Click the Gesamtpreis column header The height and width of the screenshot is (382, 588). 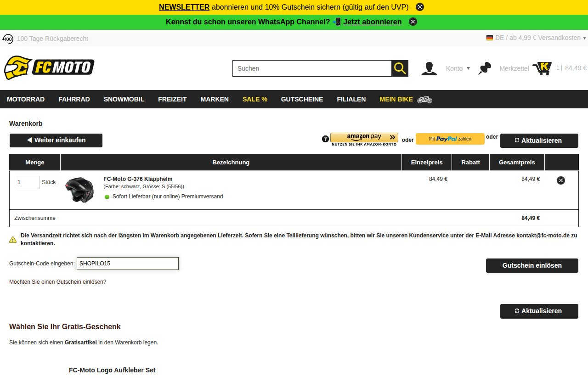[517, 163]
